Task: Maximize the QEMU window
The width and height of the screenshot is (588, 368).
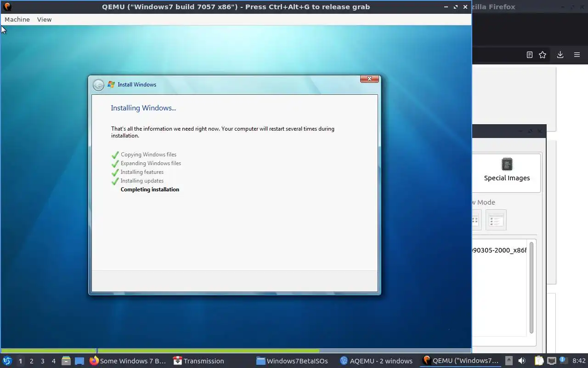Action: pyautogui.click(x=456, y=7)
